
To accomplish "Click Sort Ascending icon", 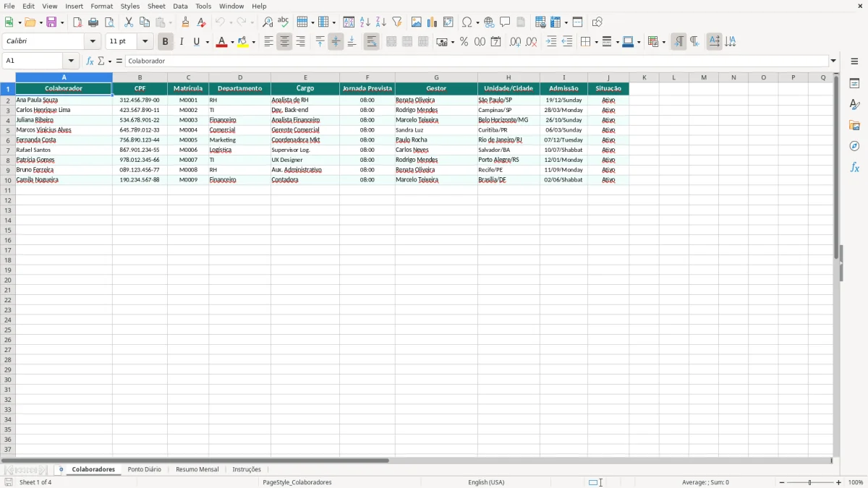I will (365, 22).
